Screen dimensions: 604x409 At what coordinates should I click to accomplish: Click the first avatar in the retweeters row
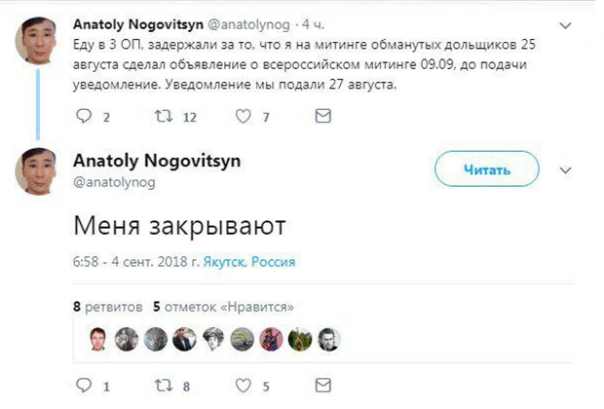pos(96,339)
